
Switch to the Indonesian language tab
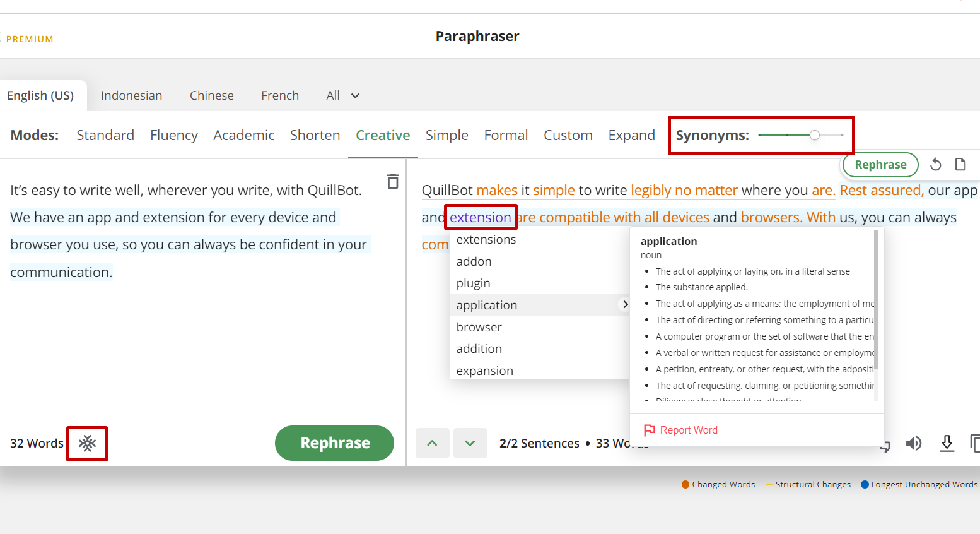pos(131,96)
